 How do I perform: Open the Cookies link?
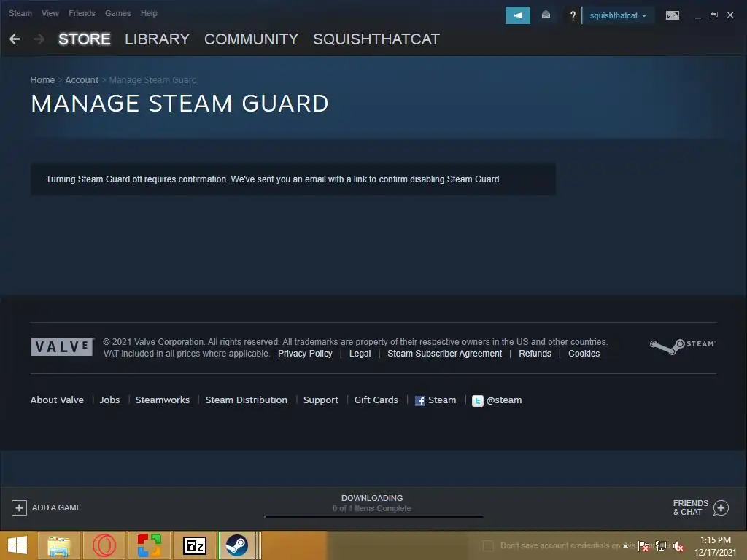point(584,354)
